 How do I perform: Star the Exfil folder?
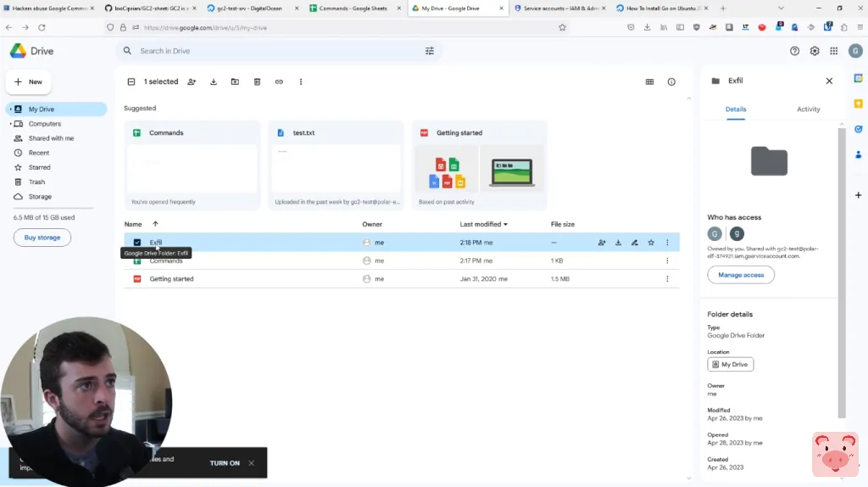[x=651, y=242]
